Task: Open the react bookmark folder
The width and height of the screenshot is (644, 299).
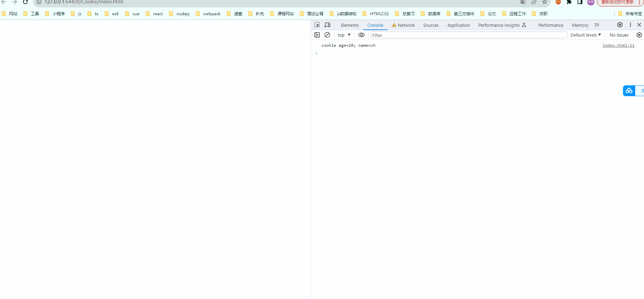Action: point(154,14)
